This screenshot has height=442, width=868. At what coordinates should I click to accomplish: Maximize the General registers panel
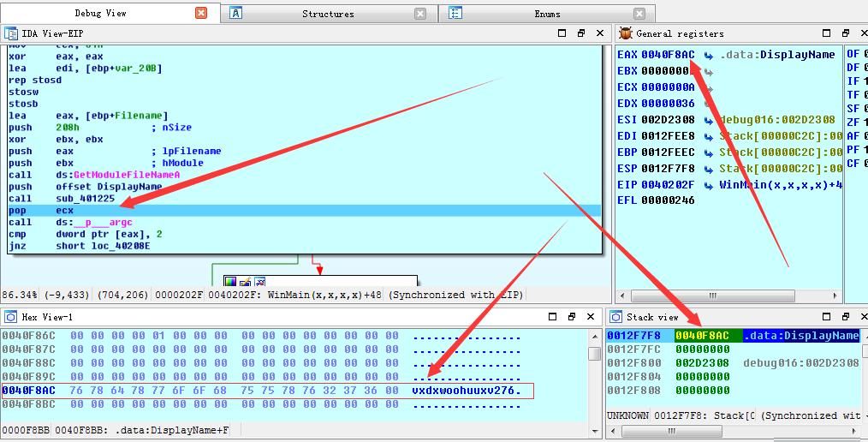pyautogui.click(x=826, y=33)
